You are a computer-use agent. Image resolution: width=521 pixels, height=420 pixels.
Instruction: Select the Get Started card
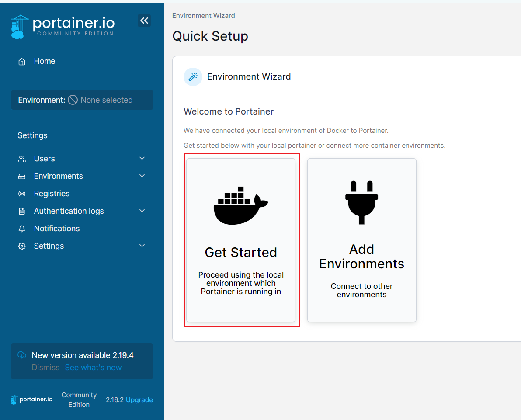241,240
